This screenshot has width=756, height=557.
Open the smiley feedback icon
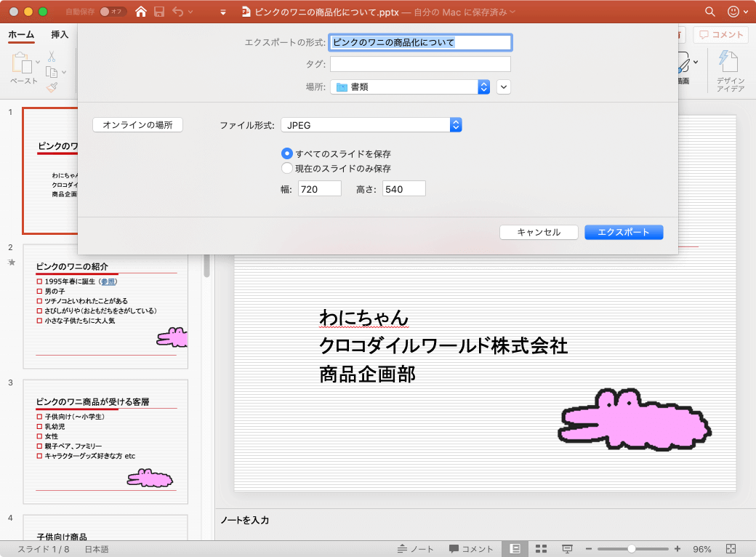coord(733,12)
